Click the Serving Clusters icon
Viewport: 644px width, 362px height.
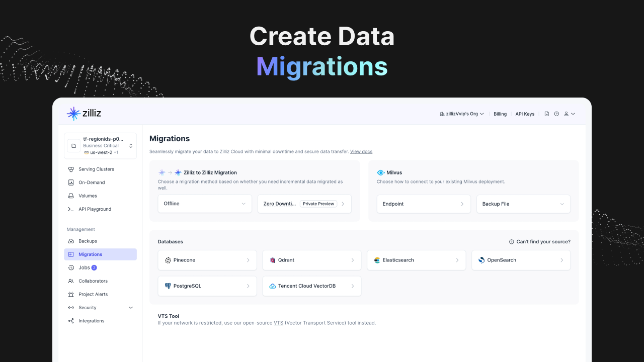71,169
